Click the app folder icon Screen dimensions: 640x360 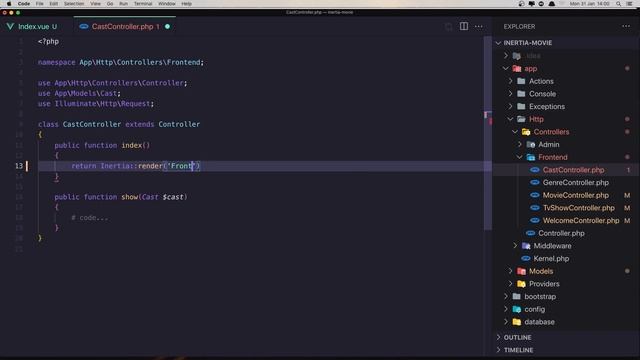[x=517, y=69]
